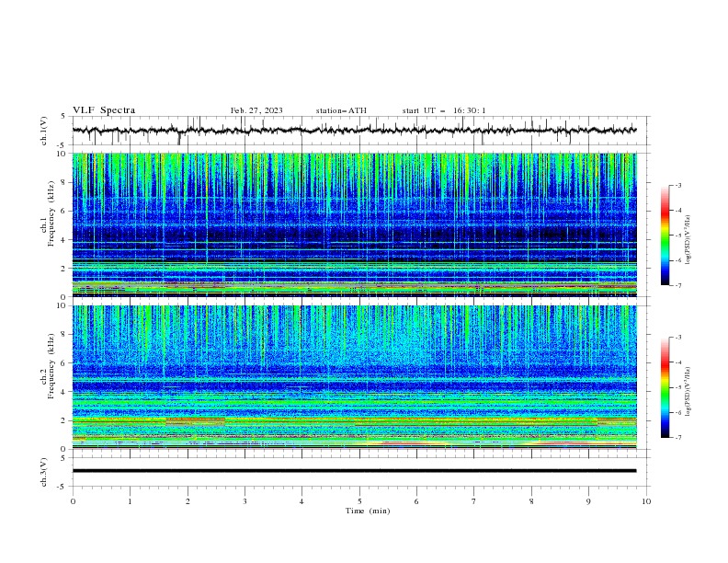Screen dimensions: 728x563
Task: Click the "VLF Spectra" plot title
Action: click(104, 110)
